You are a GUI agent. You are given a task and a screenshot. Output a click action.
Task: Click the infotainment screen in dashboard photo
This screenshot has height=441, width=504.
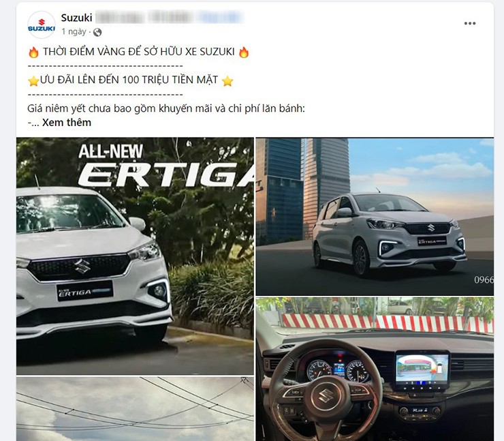point(422,369)
